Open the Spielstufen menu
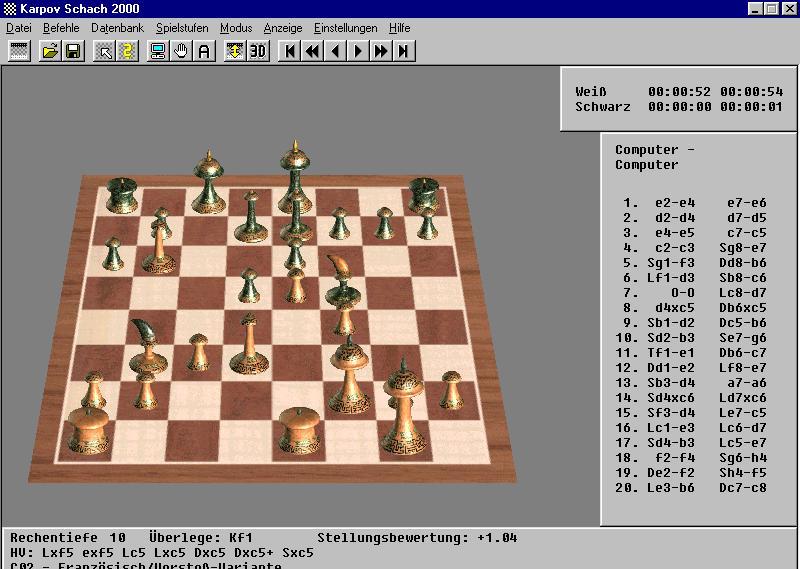 [182, 28]
